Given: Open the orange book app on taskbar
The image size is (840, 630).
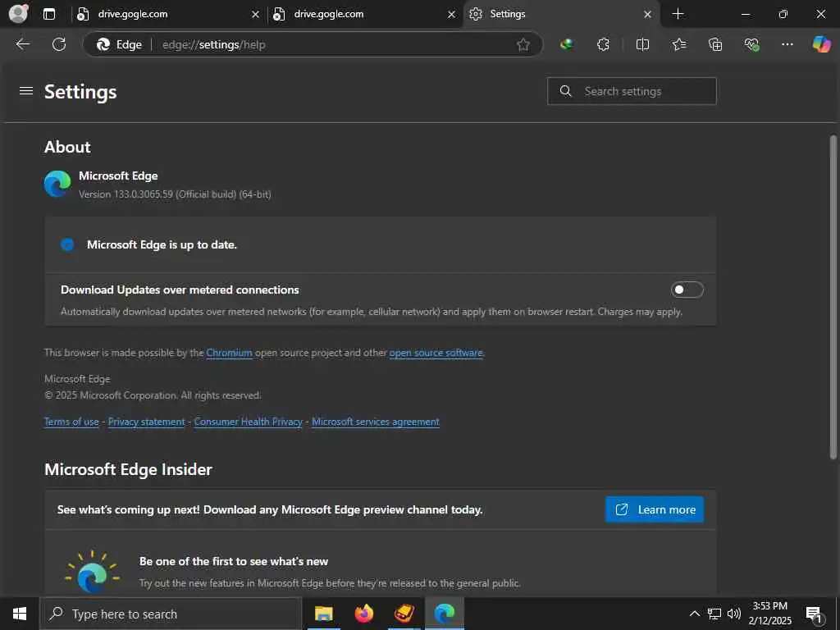Looking at the screenshot, I should click(x=404, y=614).
